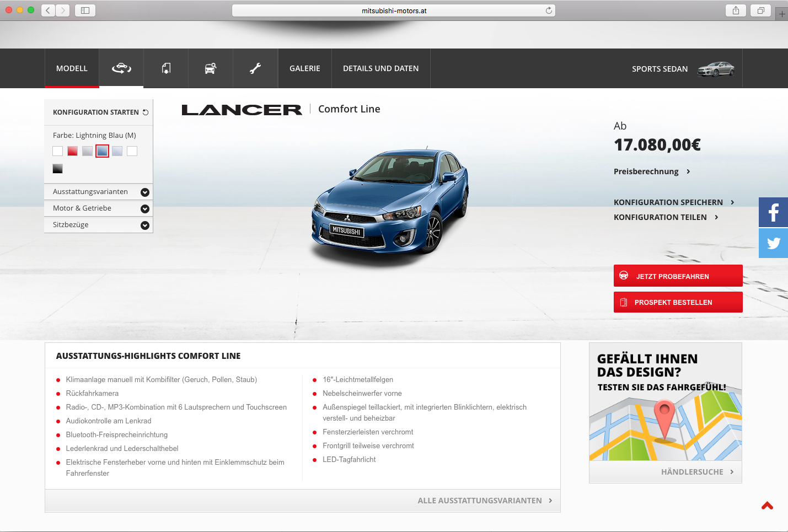This screenshot has width=788, height=532.
Task: Click the 'Fensterzierleisten verchromt' highlight
Action: pos(368,432)
